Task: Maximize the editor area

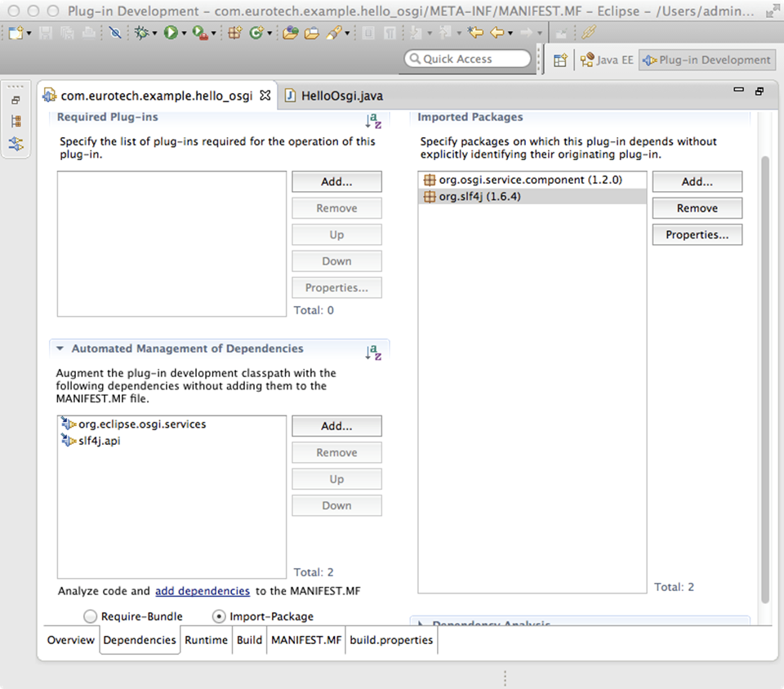Action: (x=759, y=91)
